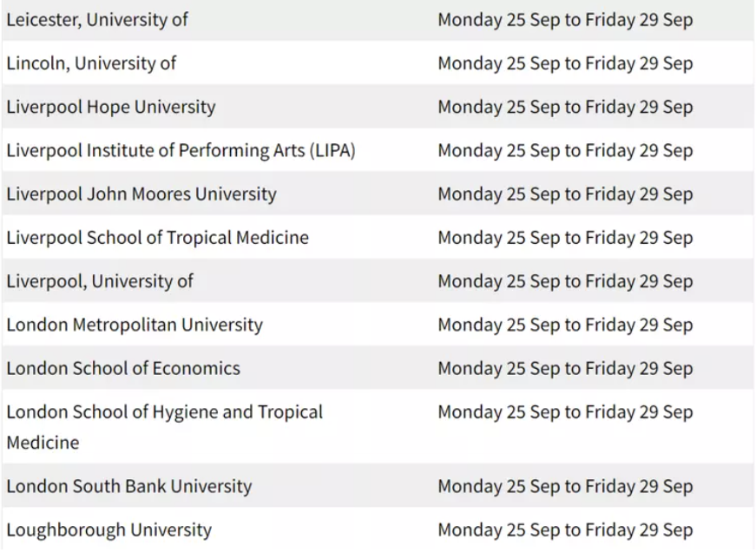Click the dates next to Liverpool Hope University

[565, 107]
